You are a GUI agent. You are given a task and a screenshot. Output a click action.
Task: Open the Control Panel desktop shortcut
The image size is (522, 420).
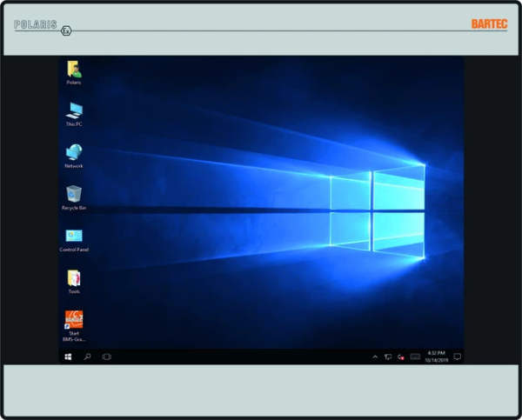click(x=74, y=236)
